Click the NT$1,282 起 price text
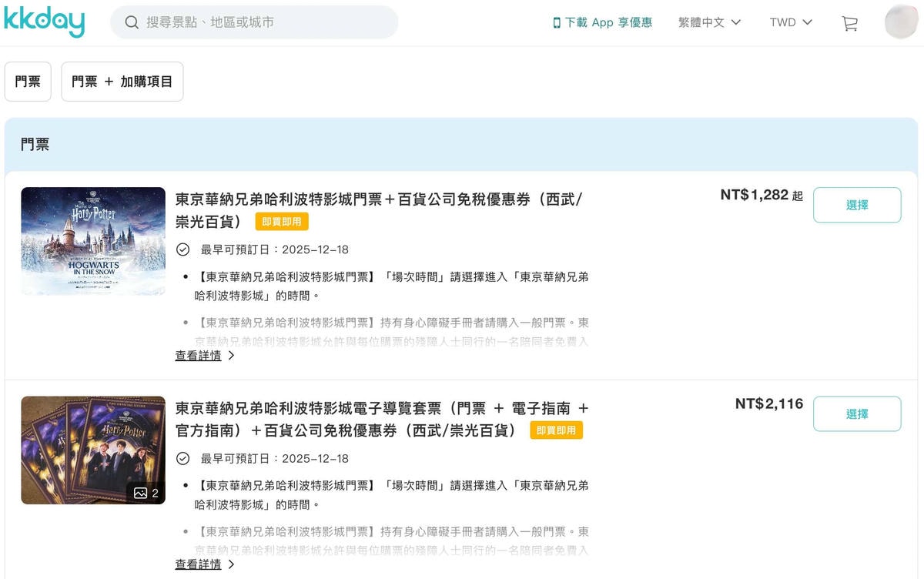924x579 pixels. 762,196
